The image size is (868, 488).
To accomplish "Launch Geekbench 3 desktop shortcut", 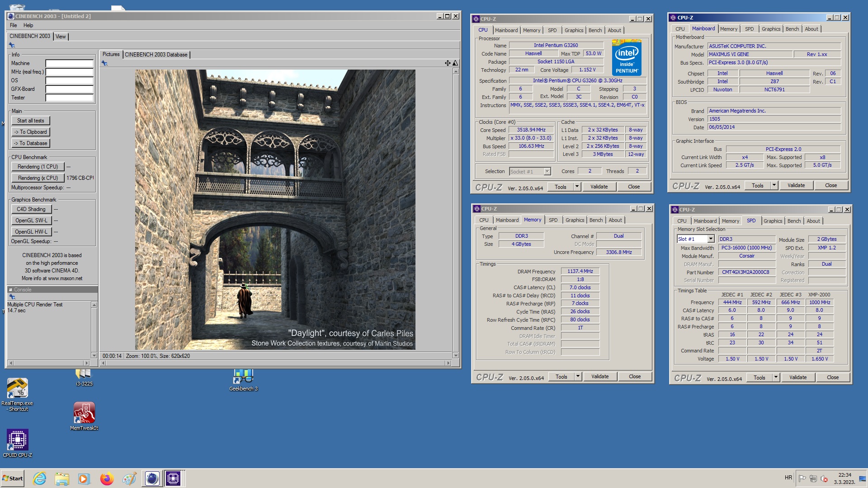I will [x=243, y=380].
